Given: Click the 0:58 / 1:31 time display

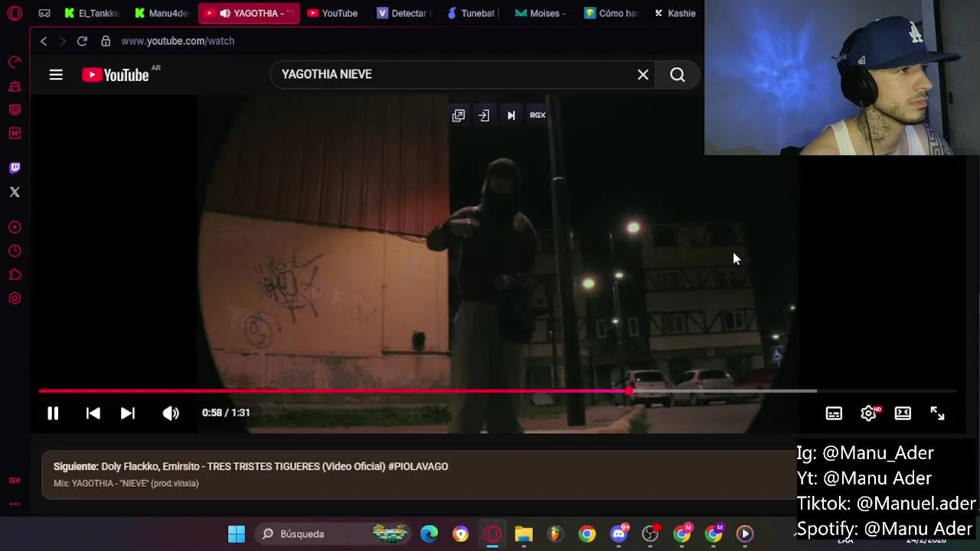Looking at the screenshot, I should (x=226, y=412).
